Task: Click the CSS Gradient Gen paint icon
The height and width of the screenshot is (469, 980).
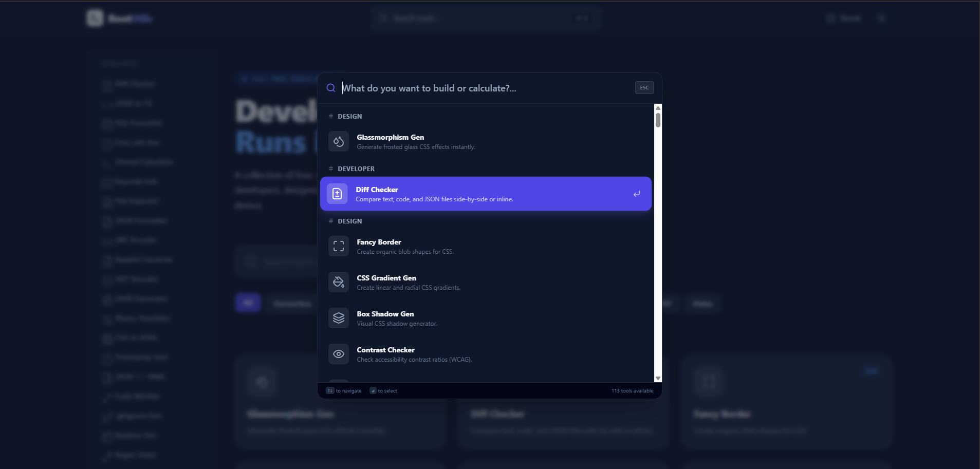Action: [x=338, y=282]
